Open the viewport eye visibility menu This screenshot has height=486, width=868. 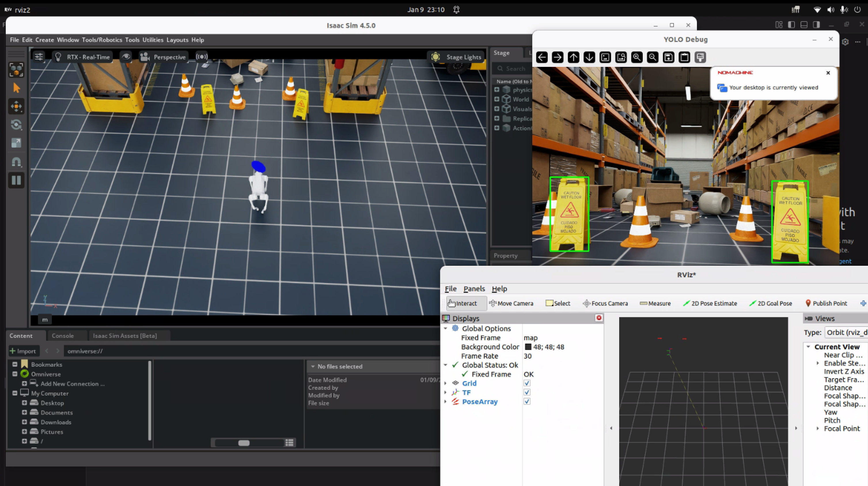pyautogui.click(x=126, y=57)
